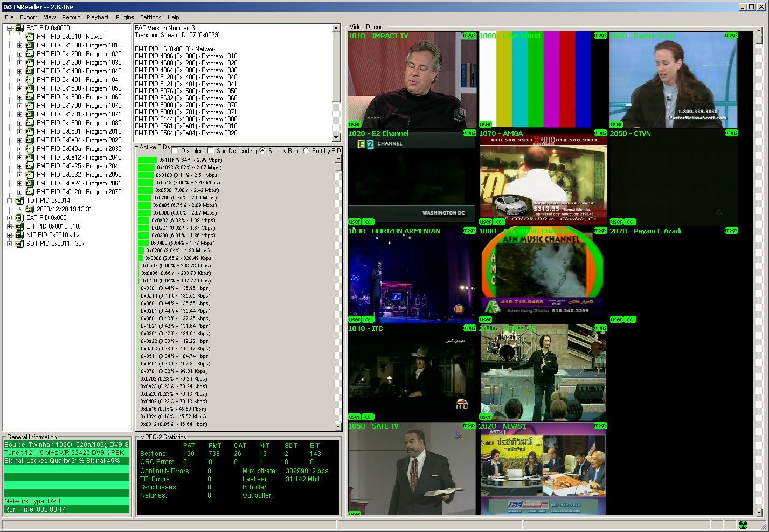Expand PMT PID 0x1300 Program 1030

point(19,63)
